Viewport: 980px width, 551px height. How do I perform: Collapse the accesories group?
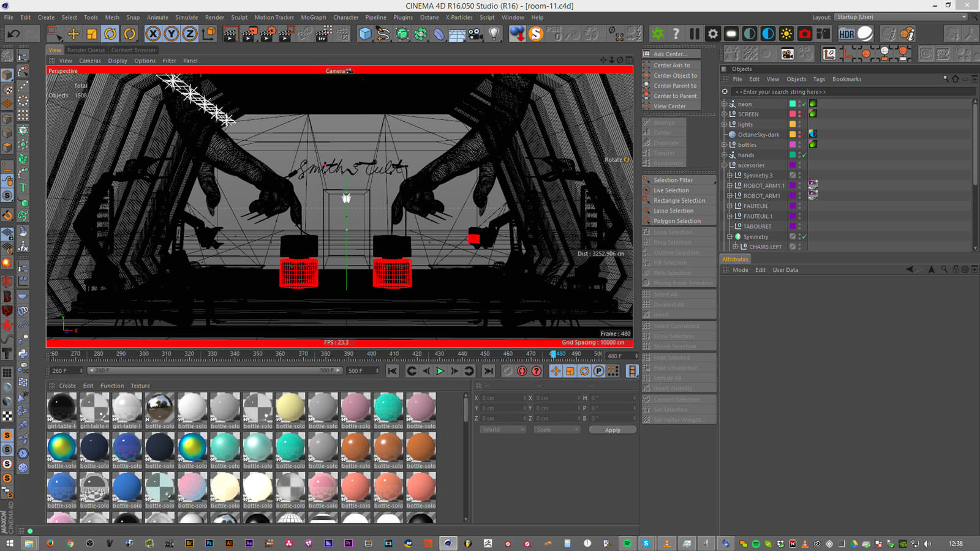[724, 165]
